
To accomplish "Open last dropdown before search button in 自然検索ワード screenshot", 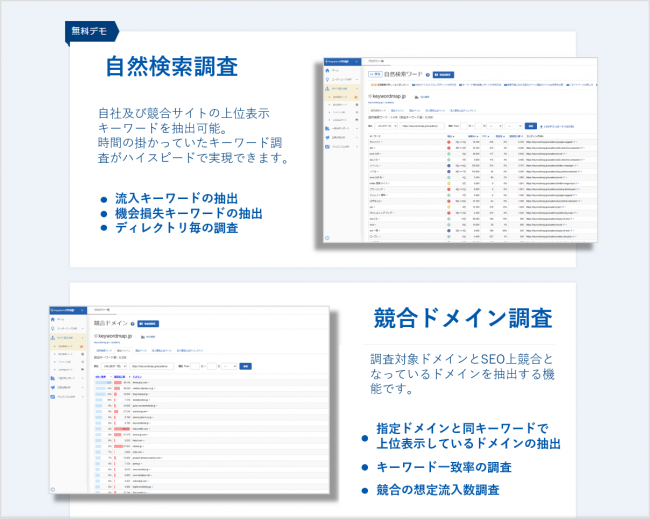I will [x=514, y=126].
